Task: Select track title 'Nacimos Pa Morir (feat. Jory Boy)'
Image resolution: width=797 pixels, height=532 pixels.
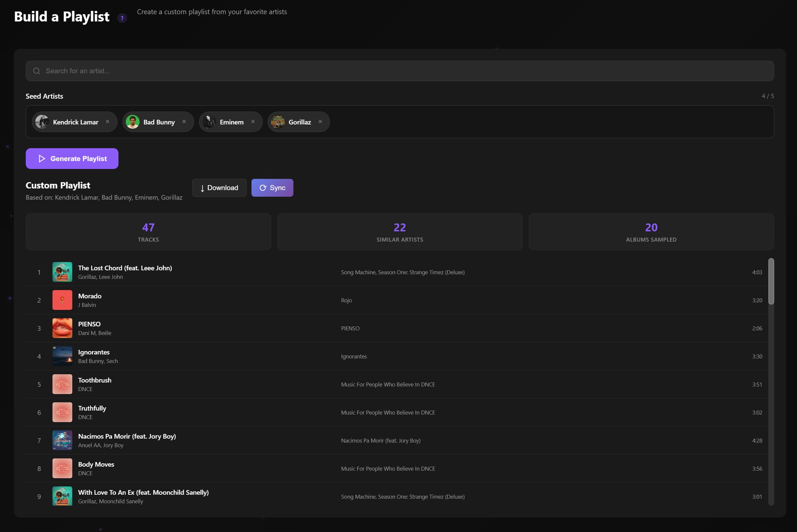Action: [127, 436]
